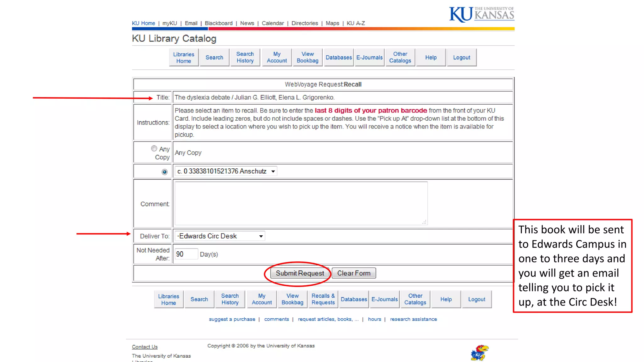The image size is (644, 362).
Task: Open the Calendar link
Action: tap(273, 23)
